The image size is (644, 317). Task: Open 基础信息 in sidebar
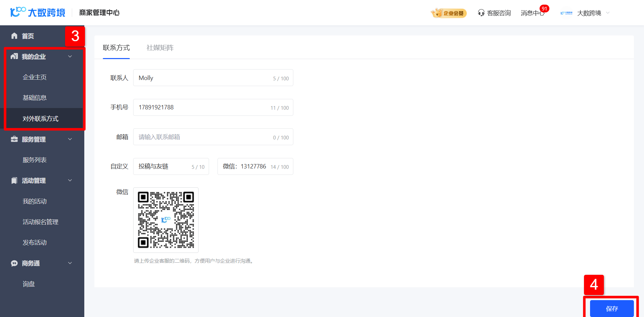click(34, 98)
